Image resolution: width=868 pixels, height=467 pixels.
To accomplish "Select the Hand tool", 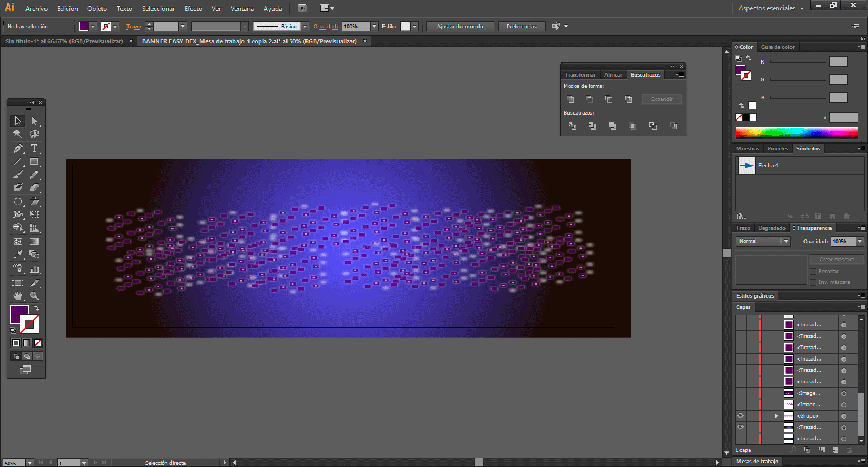I will (x=18, y=296).
